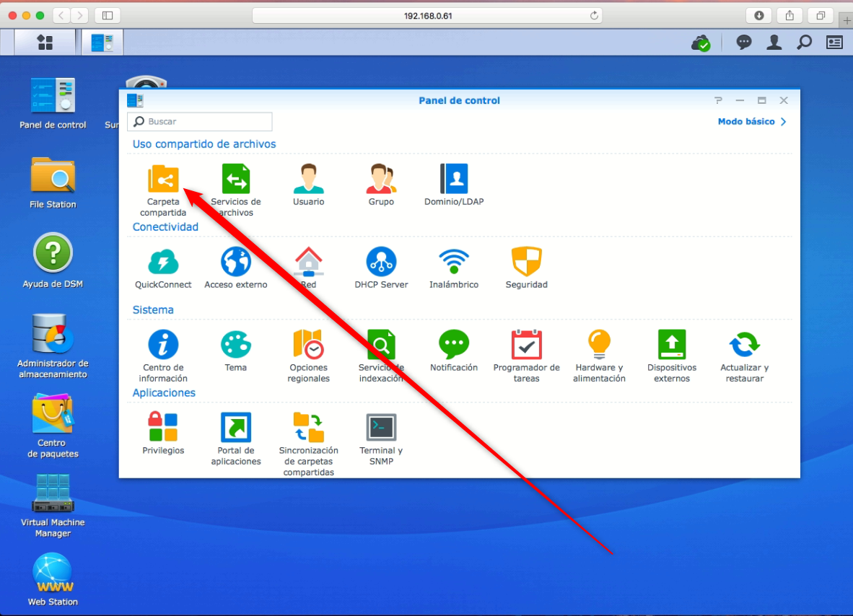Viewport: 853px width, 616px height.
Task: Open the Safari share button
Action: (x=789, y=15)
